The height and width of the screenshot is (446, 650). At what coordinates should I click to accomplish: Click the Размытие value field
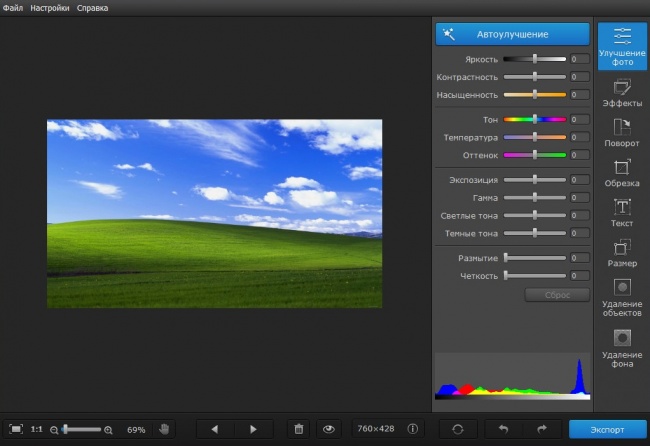[580, 258]
